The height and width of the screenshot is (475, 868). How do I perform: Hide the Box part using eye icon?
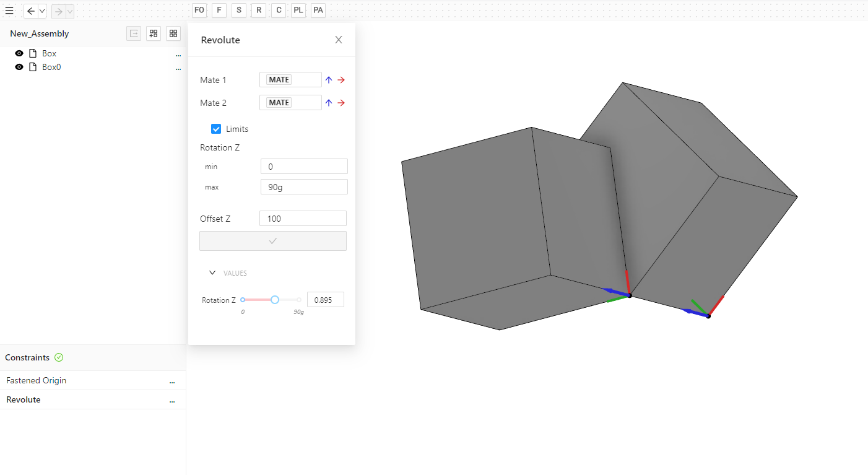(19, 53)
